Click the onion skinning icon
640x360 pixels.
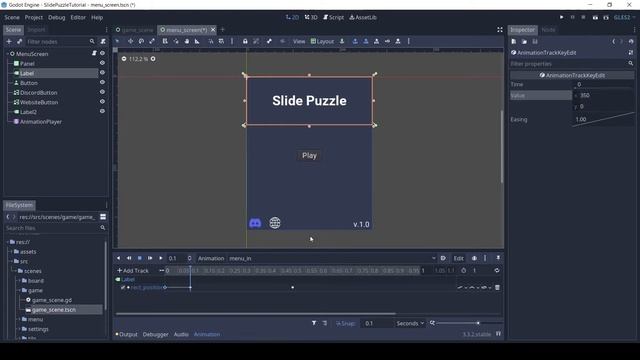pos(474,258)
